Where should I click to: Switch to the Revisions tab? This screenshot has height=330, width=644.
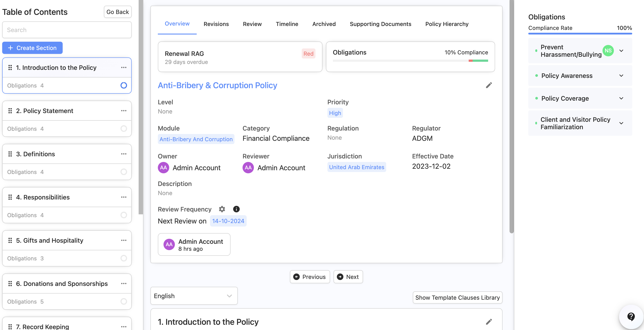tap(216, 24)
